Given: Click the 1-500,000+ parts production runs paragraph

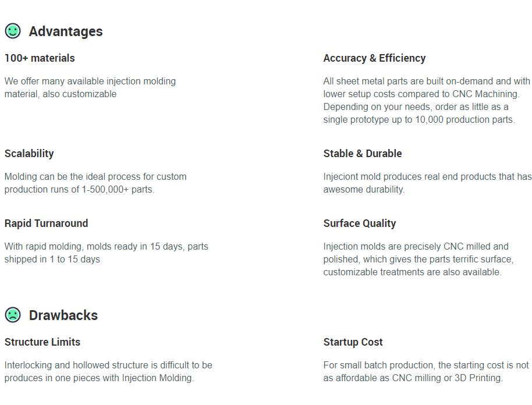Looking at the screenshot, I should [x=95, y=183].
